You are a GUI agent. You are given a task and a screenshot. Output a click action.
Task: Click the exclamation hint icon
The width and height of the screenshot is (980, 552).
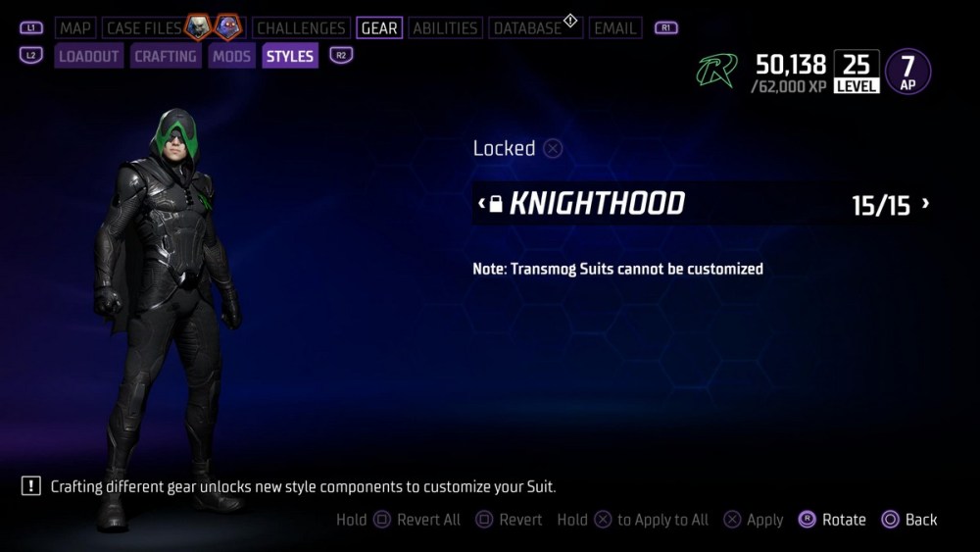click(x=30, y=485)
